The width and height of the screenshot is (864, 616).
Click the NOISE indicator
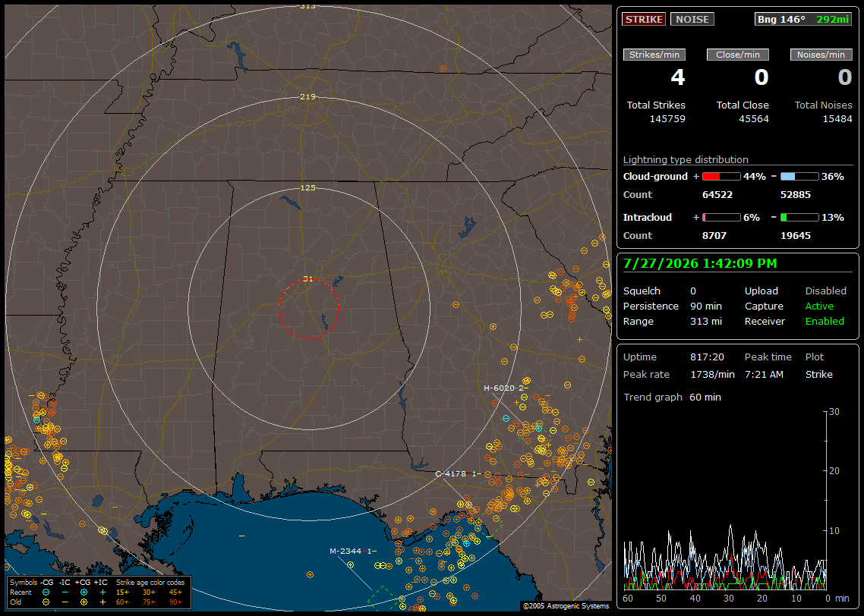click(692, 19)
